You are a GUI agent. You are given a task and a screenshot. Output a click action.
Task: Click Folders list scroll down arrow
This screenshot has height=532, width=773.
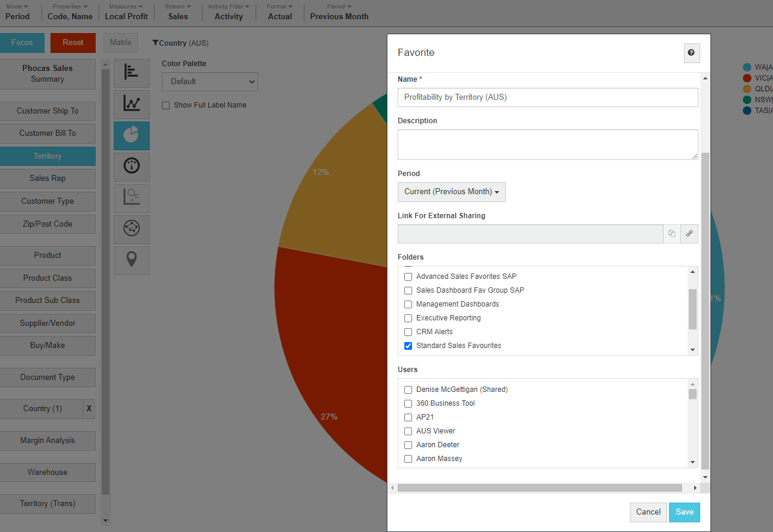(x=692, y=350)
